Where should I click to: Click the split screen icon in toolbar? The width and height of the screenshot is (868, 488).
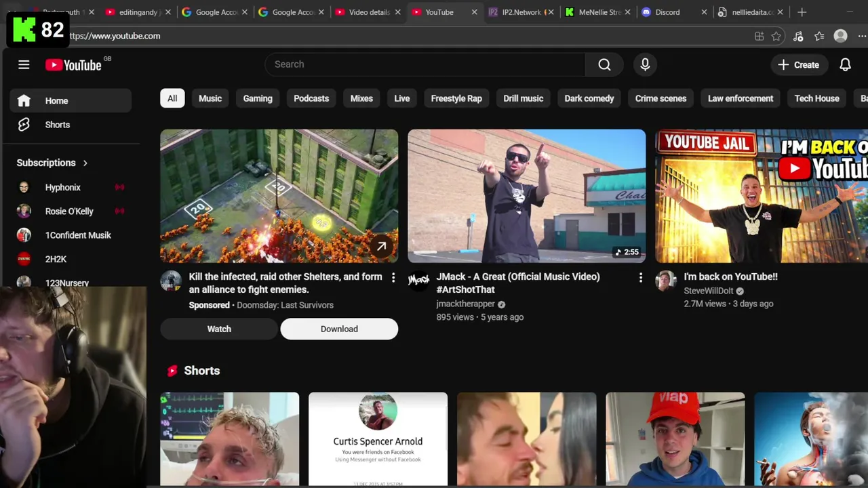759,36
